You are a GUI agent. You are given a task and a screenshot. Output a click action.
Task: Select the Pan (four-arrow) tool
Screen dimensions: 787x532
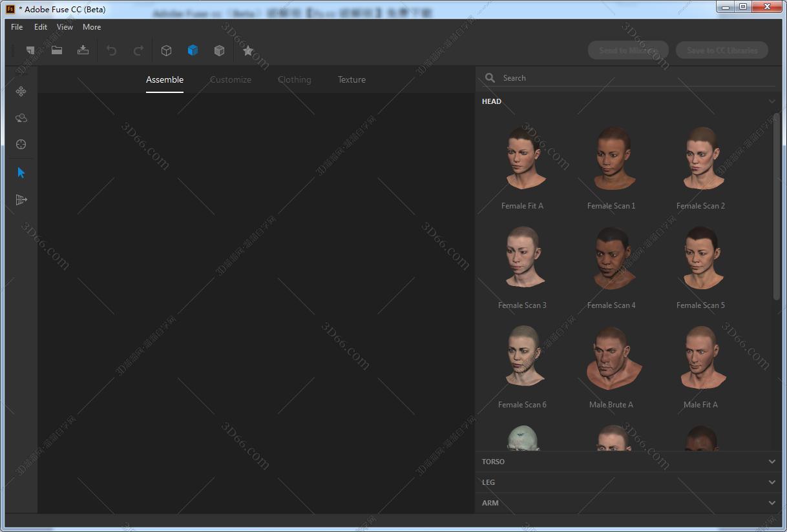click(21, 92)
